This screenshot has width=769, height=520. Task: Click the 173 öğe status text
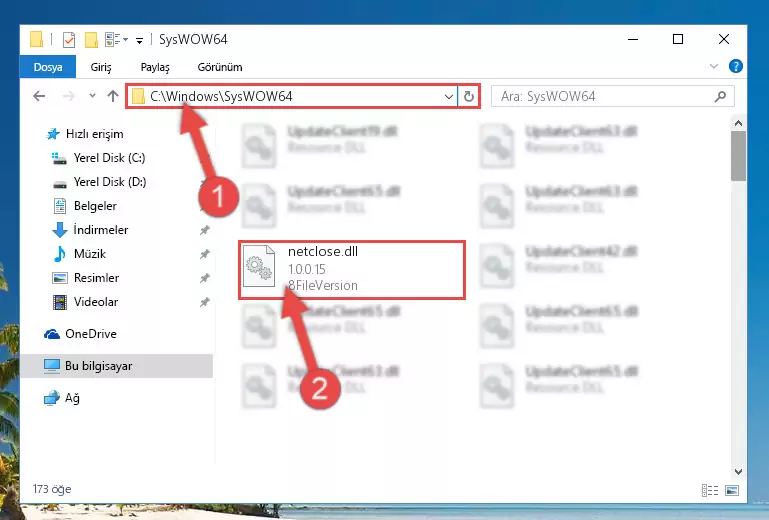52,490
